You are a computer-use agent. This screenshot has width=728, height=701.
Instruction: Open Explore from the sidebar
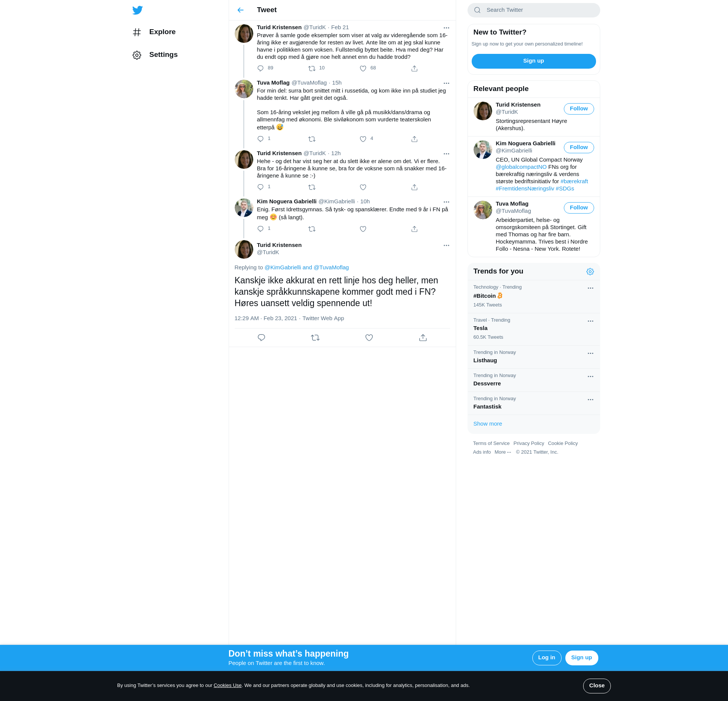154,32
